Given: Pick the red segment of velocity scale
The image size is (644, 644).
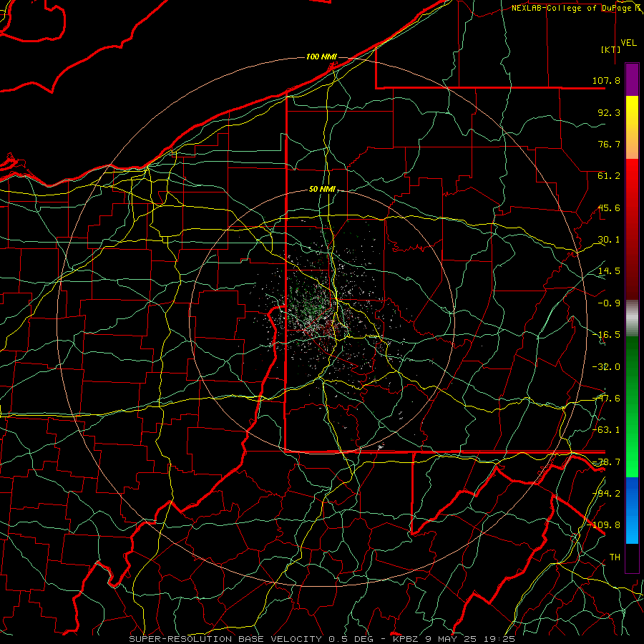Looking at the screenshot, I should tap(632, 229).
